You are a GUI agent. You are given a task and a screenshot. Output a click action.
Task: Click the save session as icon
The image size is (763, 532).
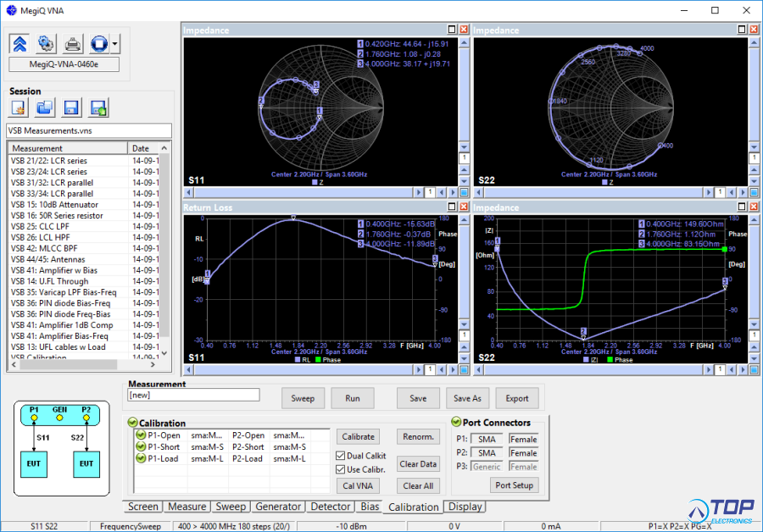pyautogui.click(x=97, y=108)
